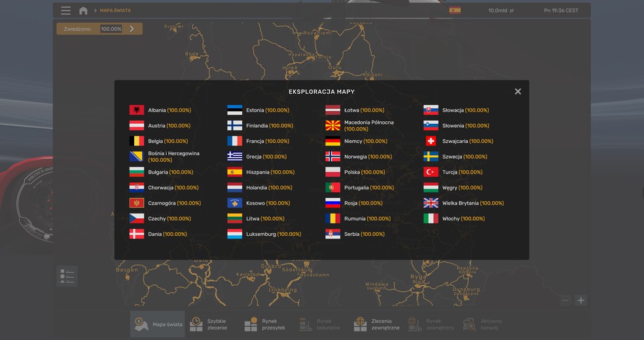Zoom out the map with minus
The width and height of the screenshot is (644, 340).
(565, 301)
